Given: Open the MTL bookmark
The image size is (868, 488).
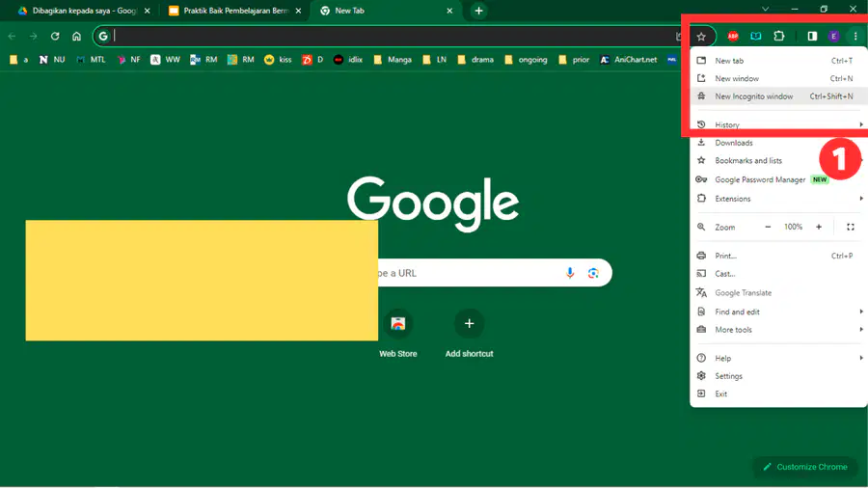Looking at the screenshot, I should coord(91,60).
